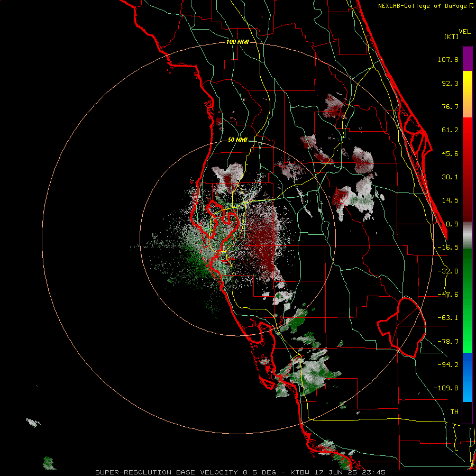This screenshot has width=476, height=476.
Task: Select the -78.7 legend value
Action: [448, 342]
